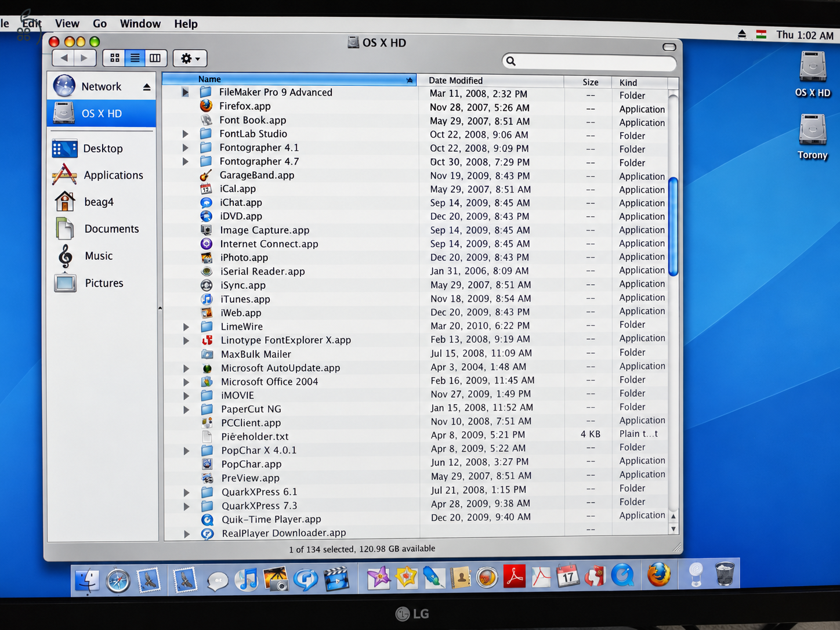The image size is (840, 630).
Task: Open iChat speech bubble icon in Dock
Action: tap(218, 581)
